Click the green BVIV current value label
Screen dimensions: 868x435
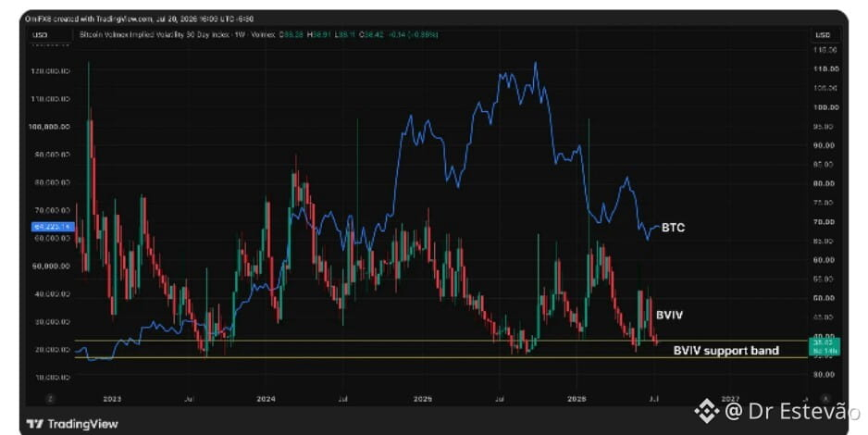coord(825,346)
